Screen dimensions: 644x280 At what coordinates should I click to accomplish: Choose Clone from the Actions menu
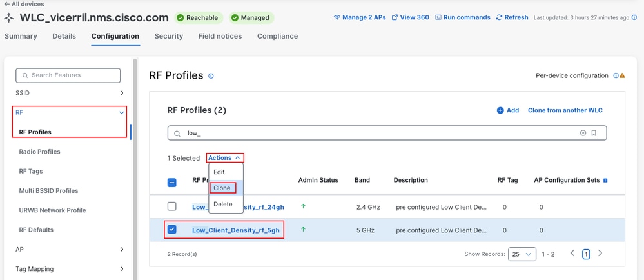[x=222, y=188]
